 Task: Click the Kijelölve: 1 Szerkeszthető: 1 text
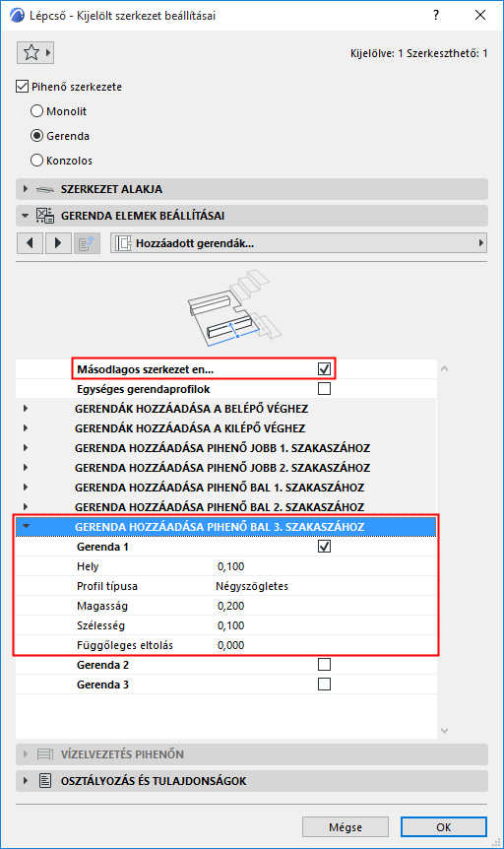pos(419,53)
